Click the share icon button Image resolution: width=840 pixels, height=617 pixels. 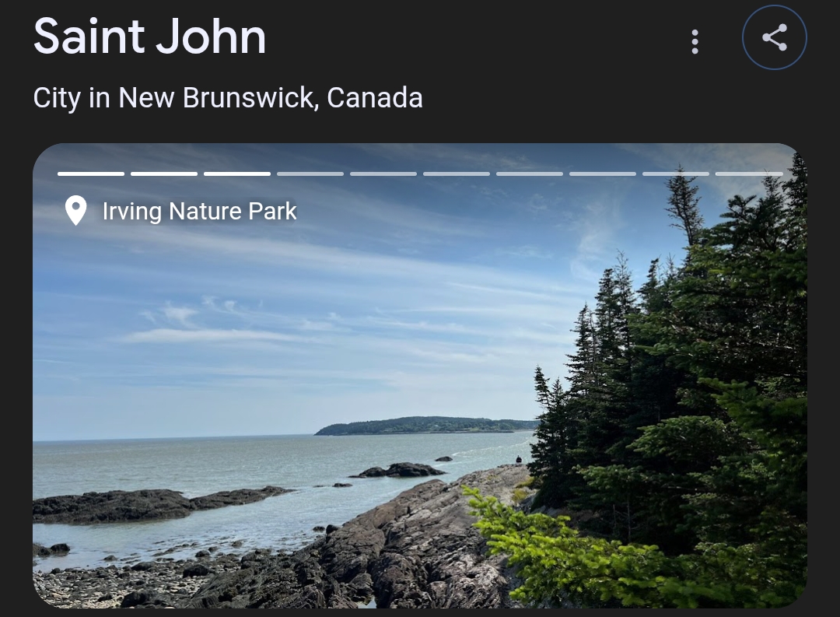pyautogui.click(x=774, y=37)
